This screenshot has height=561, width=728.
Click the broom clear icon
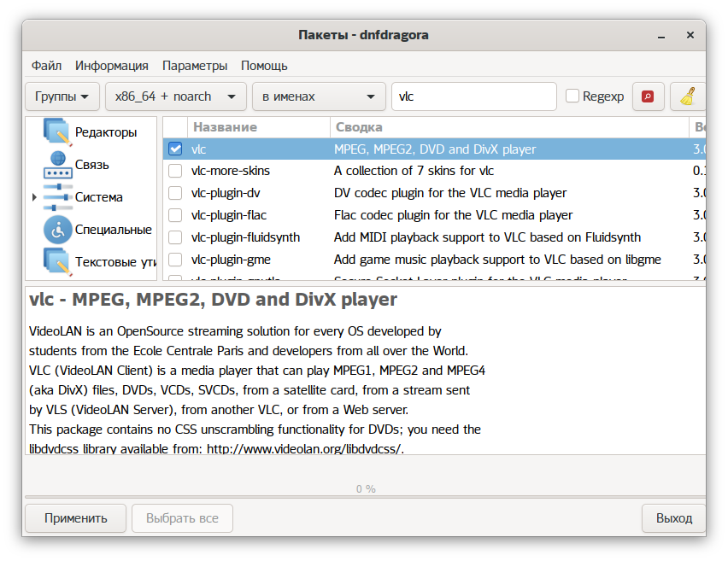point(688,96)
